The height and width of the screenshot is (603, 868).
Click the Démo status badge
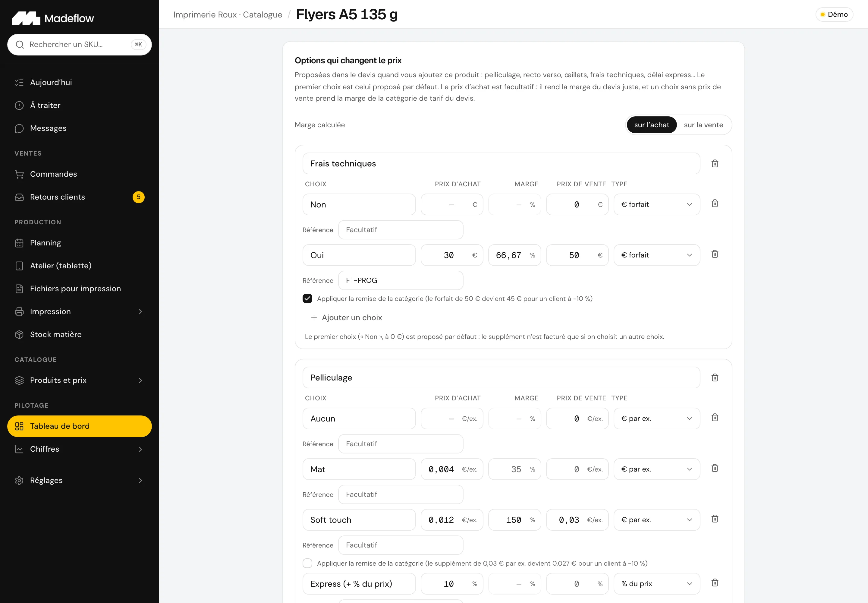[834, 14]
